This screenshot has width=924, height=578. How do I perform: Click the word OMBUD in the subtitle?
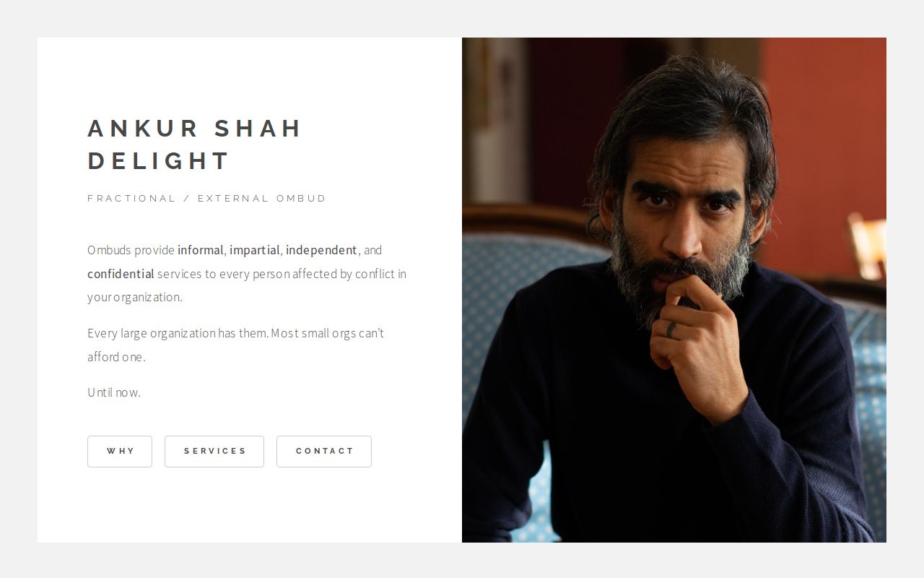(302, 198)
